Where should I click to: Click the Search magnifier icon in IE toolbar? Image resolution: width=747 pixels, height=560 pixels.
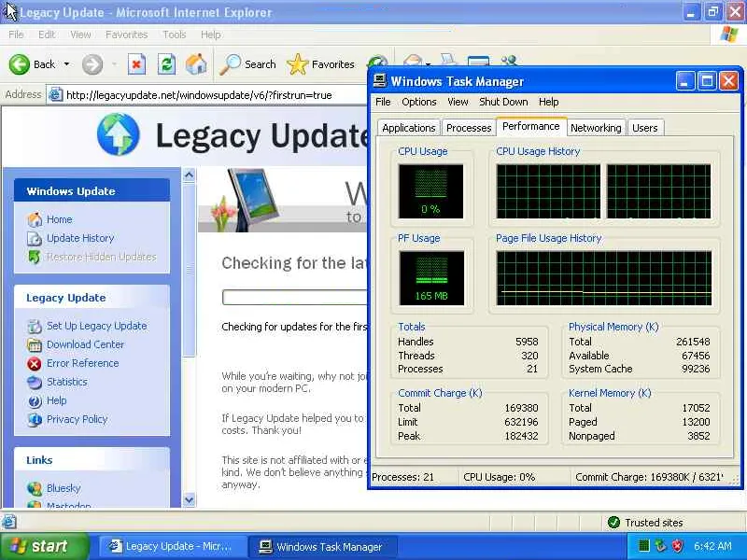pyautogui.click(x=230, y=64)
